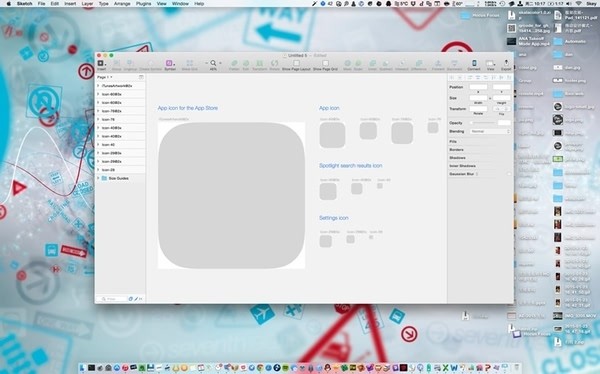Open the Sketch application menu

click(x=24, y=3)
